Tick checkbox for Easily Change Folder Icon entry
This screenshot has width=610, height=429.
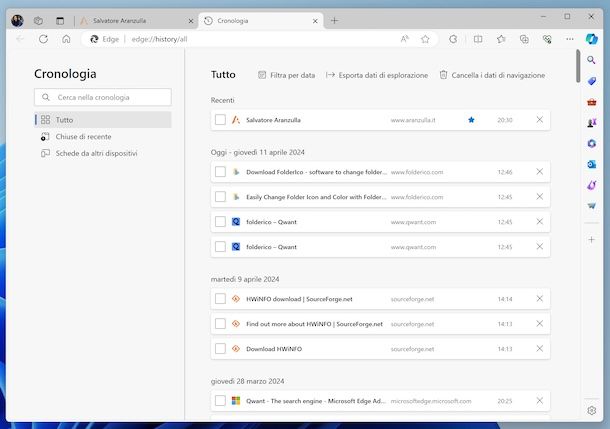point(220,197)
